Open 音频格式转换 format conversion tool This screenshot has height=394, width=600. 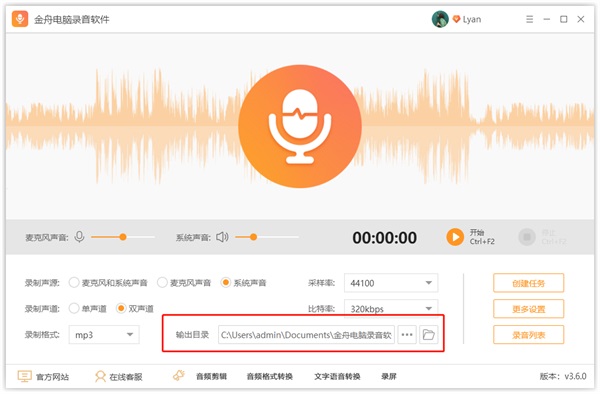(x=269, y=377)
